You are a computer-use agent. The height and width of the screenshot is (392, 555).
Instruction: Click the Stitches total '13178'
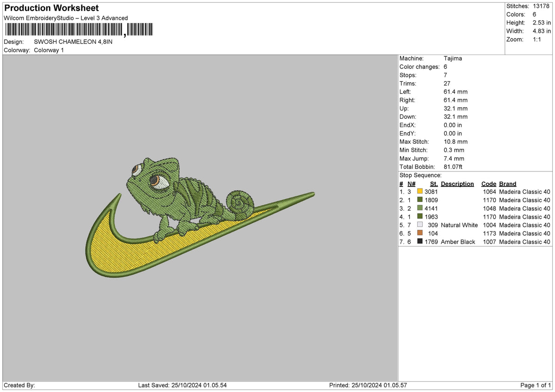click(x=542, y=6)
